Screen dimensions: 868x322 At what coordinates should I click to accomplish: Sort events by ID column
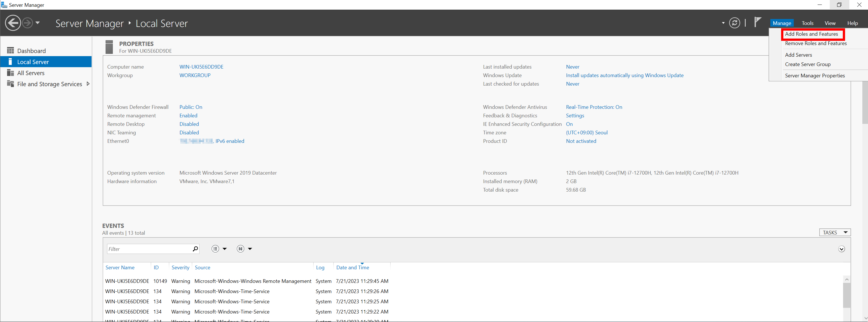[x=156, y=268]
